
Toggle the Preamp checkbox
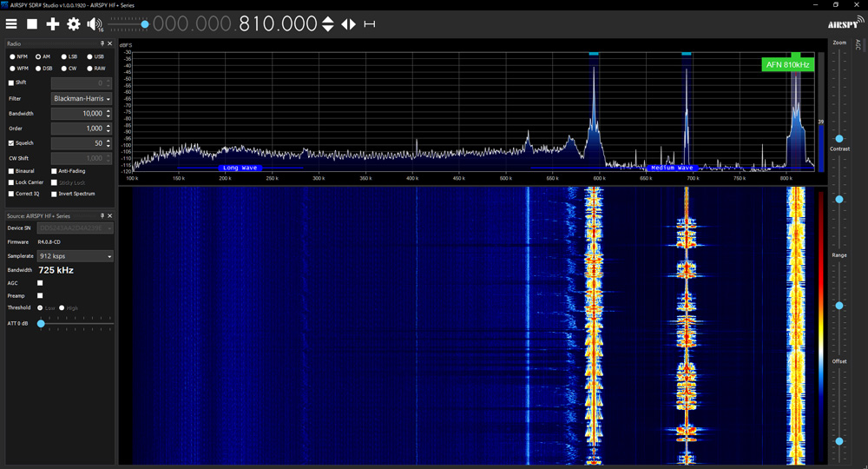point(40,295)
